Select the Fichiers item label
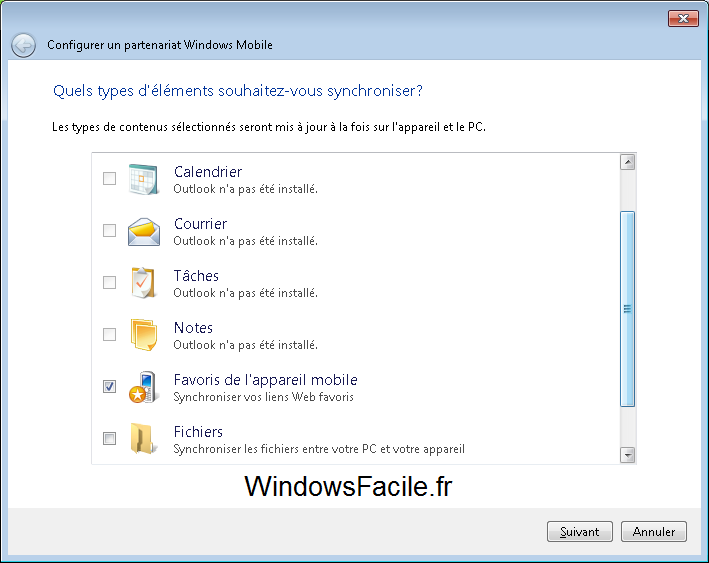The height and width of the screenshot is (563, 709). pos(198,432)
